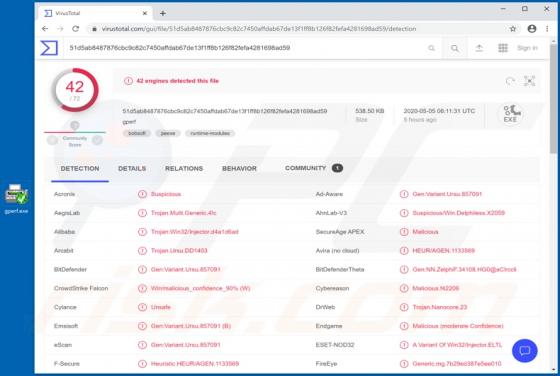Click the alert icon in ESET-NOD32 row
The width and height of the screenshot is (560, 376).
pyautogui.click(x=404, y=345)
